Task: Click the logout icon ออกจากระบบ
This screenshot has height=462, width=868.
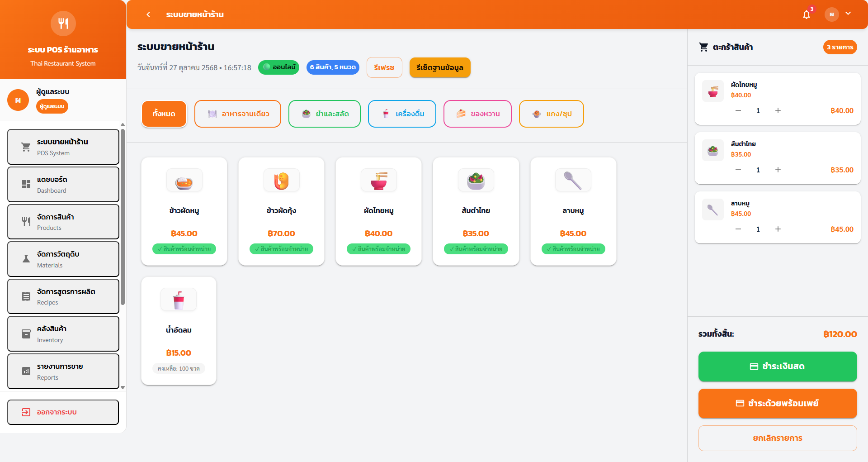Action: [26, 412]
